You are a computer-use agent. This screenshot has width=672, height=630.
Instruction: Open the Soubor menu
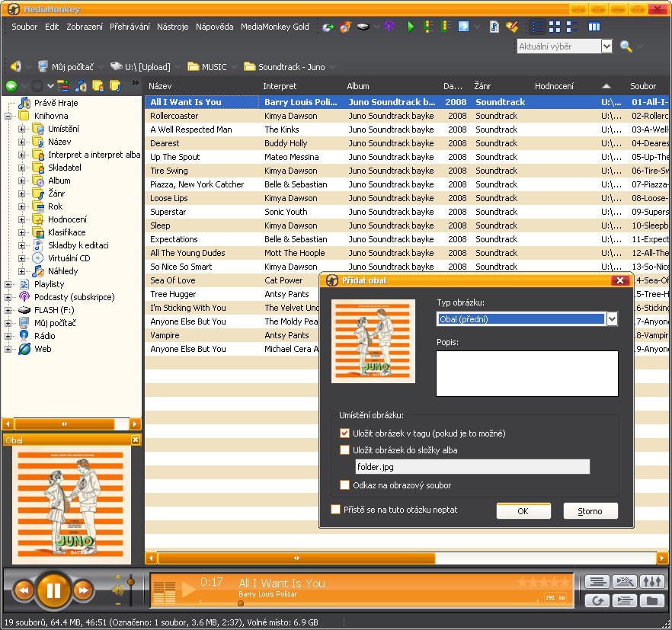[x=24, y=27]
